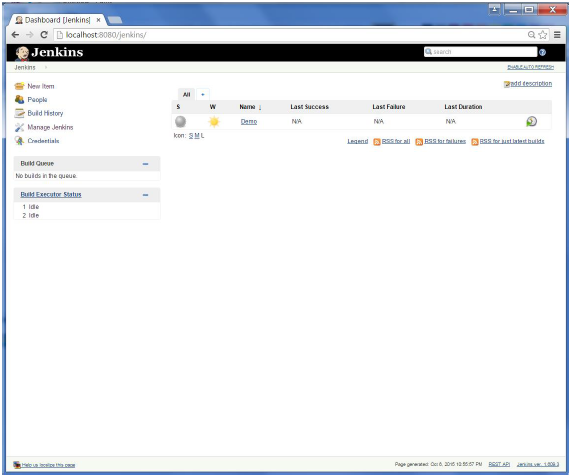
Task: Open RSS for just latest builds
Action: [512, 141]
